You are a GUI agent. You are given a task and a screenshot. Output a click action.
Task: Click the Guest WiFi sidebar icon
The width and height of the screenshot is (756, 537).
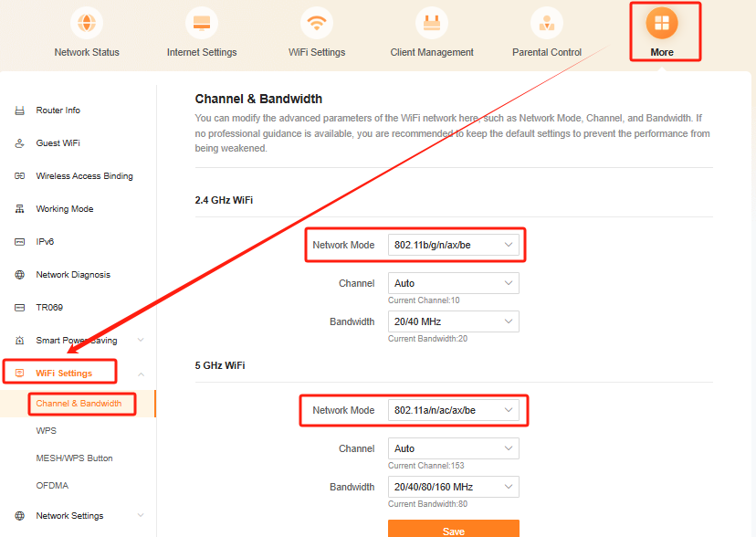19,143
